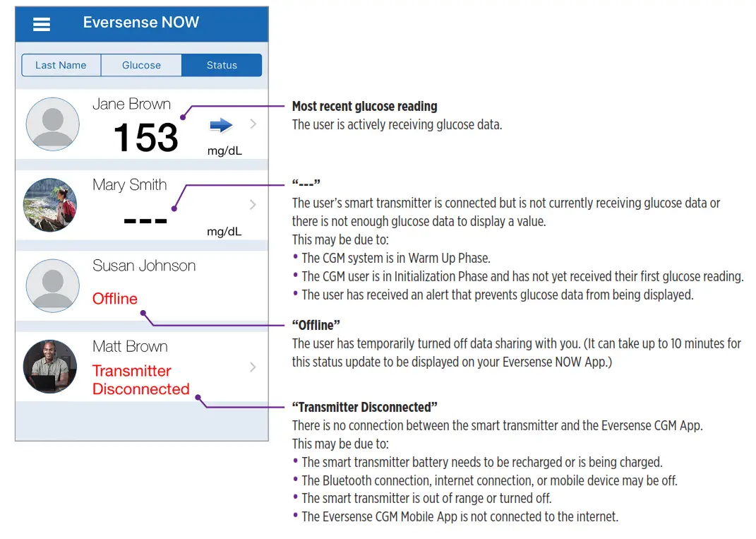The width and height of the screenshot is (756, 539).
Task: Select the Susan Johnson name label
Action: click(x=144, y=266)
